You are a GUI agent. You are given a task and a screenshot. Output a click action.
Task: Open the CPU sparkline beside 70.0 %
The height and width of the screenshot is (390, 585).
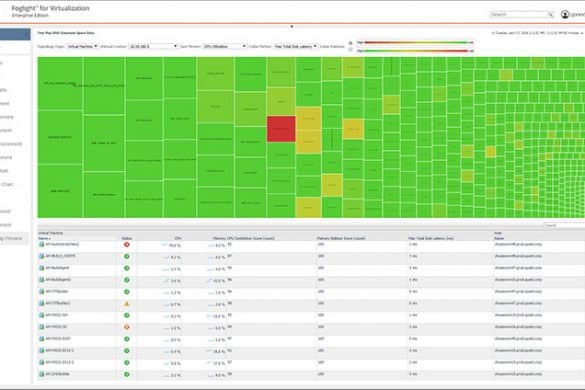click(x=165, y=245)
